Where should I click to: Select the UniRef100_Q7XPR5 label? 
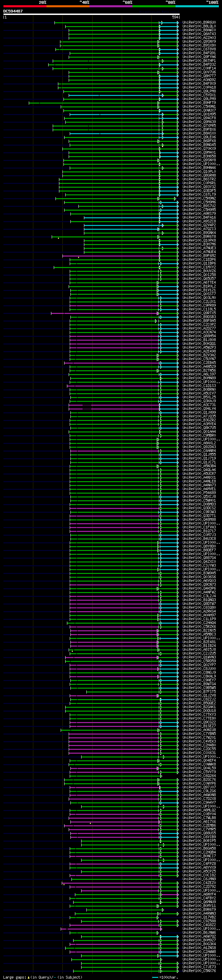(x=199, y=125)
